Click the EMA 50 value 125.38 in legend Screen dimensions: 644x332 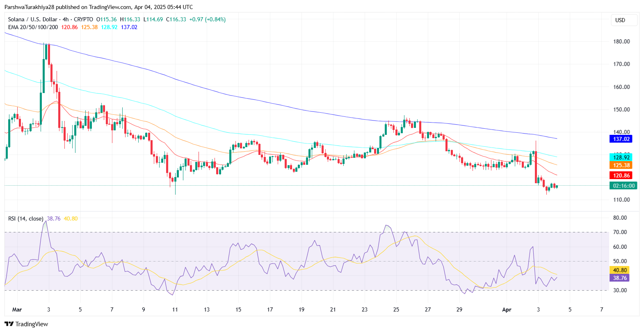click(x=89, y=27)
